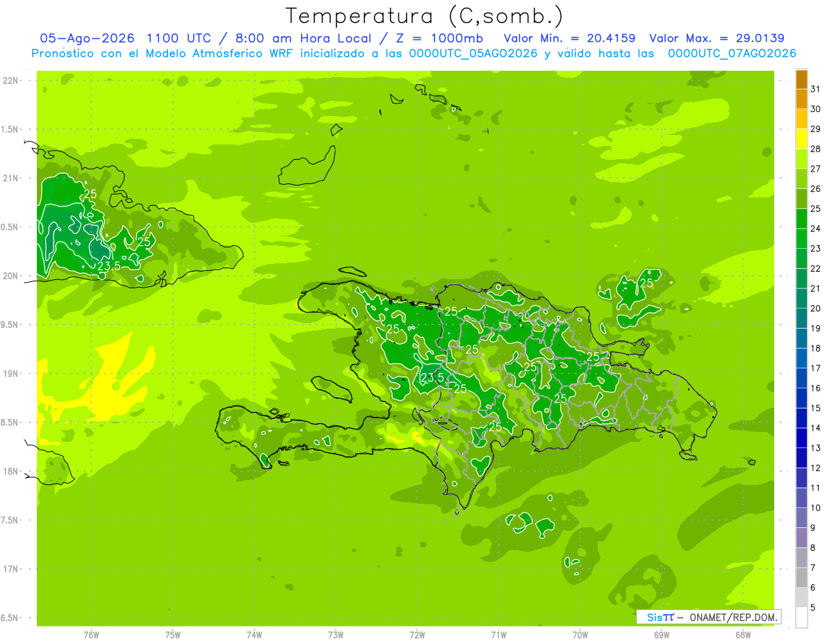
Task: Click the 'Z = 1000mb' level text
Action: (x=439, y=38)
